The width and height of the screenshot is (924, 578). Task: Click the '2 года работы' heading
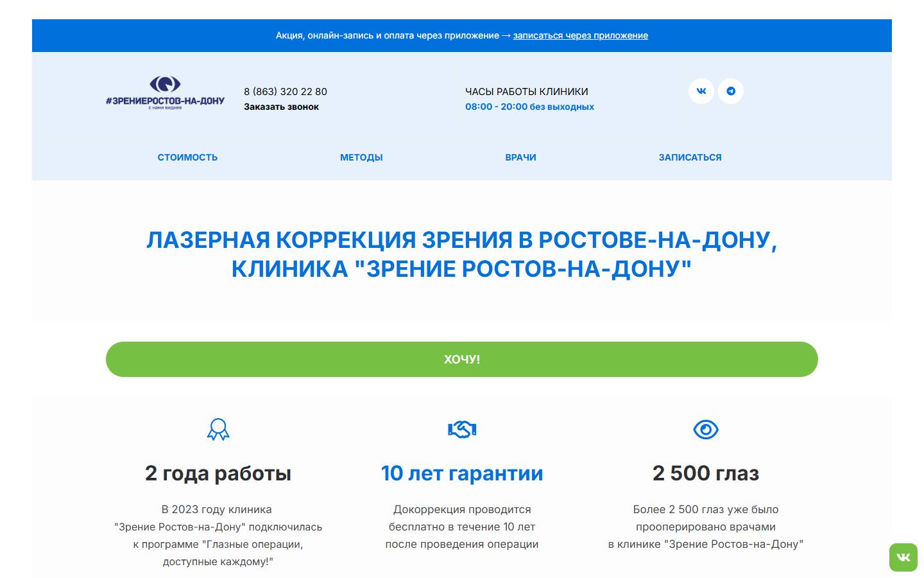click(218, 473)
